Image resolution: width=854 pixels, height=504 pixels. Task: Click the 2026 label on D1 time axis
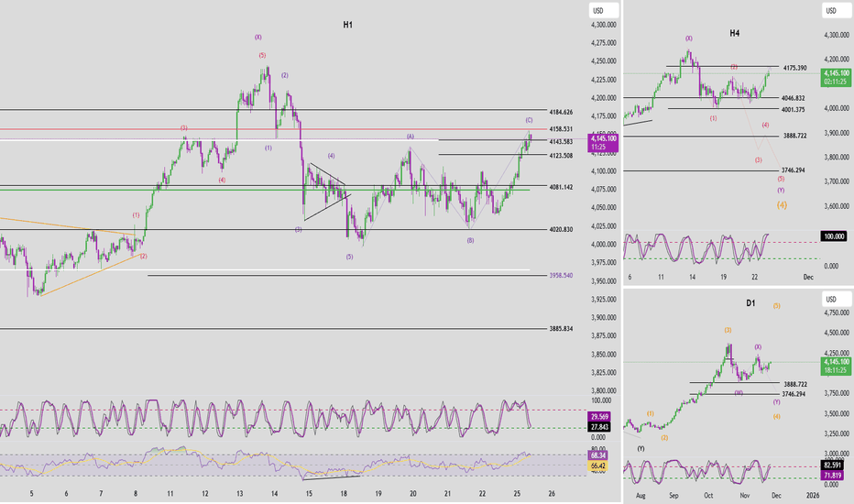tap(811, 494)
